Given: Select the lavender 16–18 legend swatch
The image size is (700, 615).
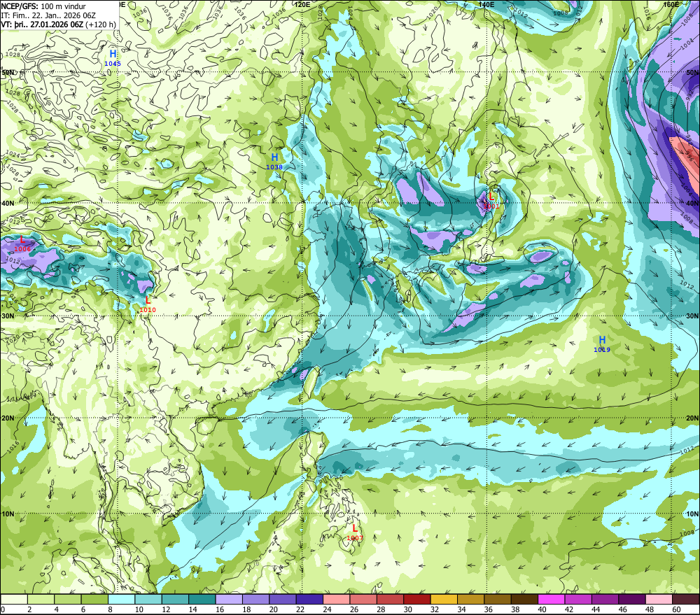Looking at the screenshot, I should pos(229,599).
